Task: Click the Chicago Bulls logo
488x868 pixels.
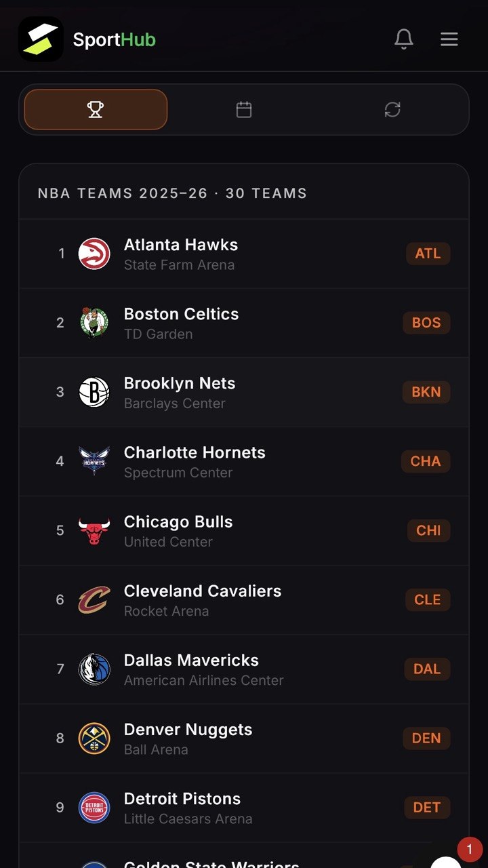Action: pyautogui.click(x=94, y=530)
